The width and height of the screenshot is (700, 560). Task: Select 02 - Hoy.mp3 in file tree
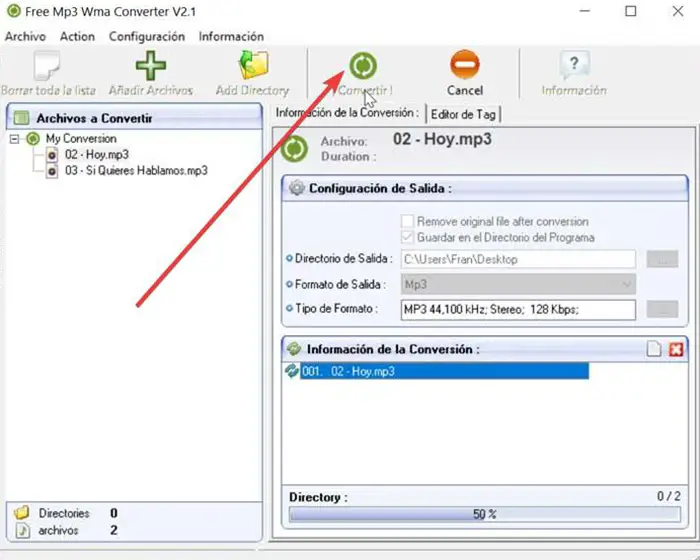[x=97, y=155]
